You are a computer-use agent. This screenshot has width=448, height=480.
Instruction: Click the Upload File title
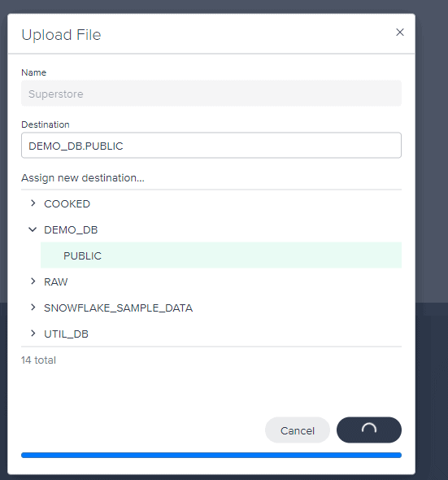click(x=61, y=35)
